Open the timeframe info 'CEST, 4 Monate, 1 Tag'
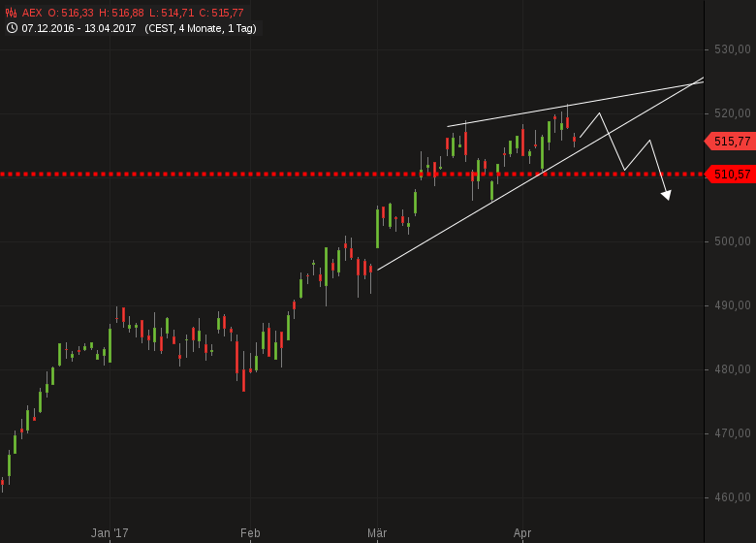This screenshot has width=756, height=543. 201,28
